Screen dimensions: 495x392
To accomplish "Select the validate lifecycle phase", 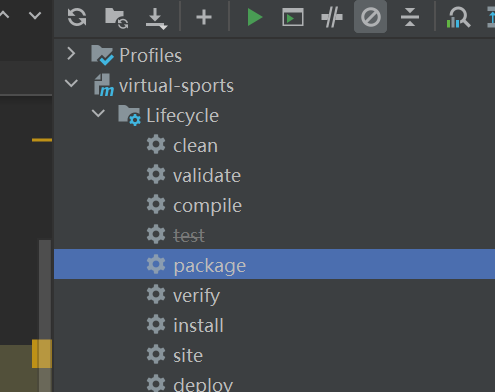I will pyautogui.click(x=274, y=175).
